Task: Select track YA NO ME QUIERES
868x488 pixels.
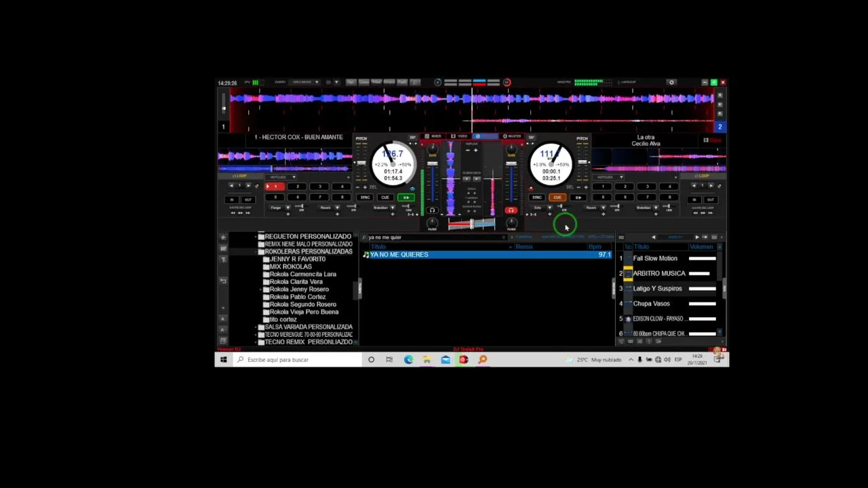Action: 487,255
